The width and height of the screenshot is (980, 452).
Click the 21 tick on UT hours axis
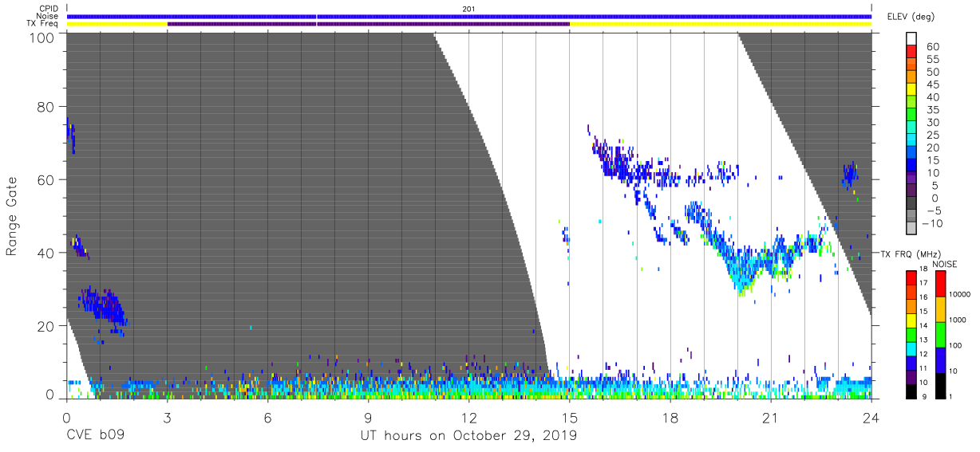[x=770, y=417]
